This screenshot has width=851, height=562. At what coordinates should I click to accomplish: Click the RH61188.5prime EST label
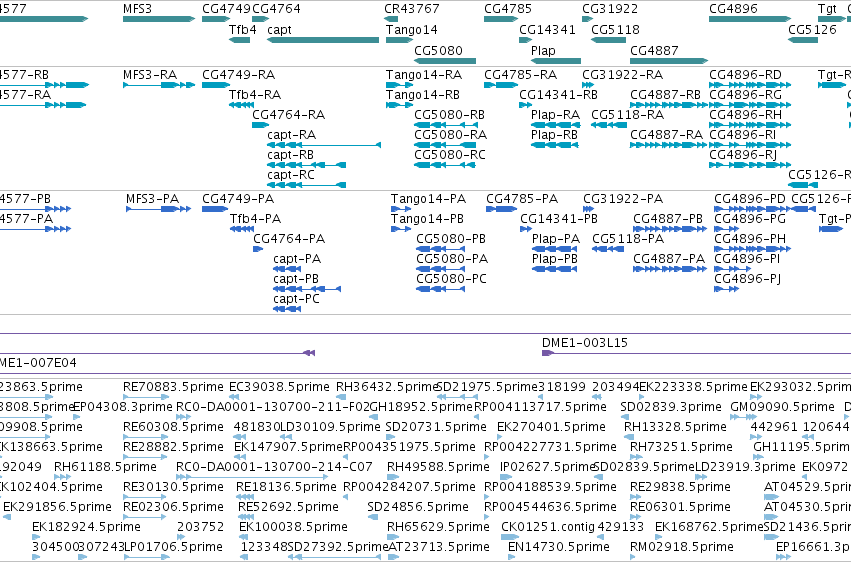(105, 467)
